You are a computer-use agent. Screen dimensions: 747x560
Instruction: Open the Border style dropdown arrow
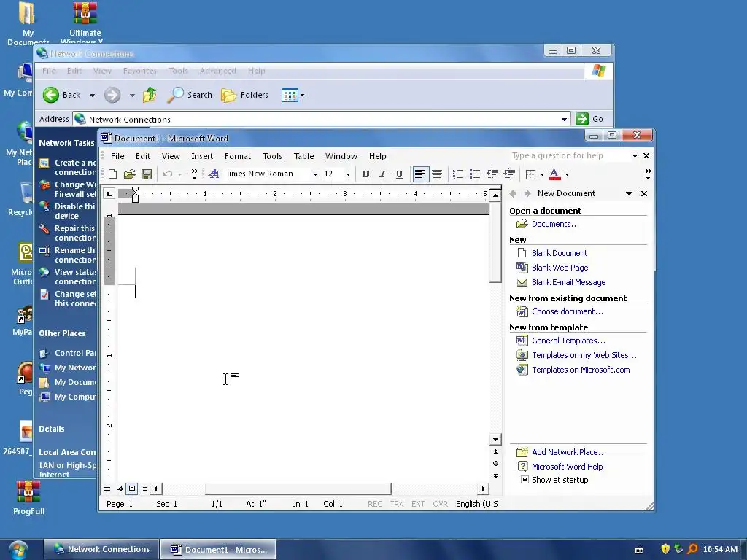point(542,175)
